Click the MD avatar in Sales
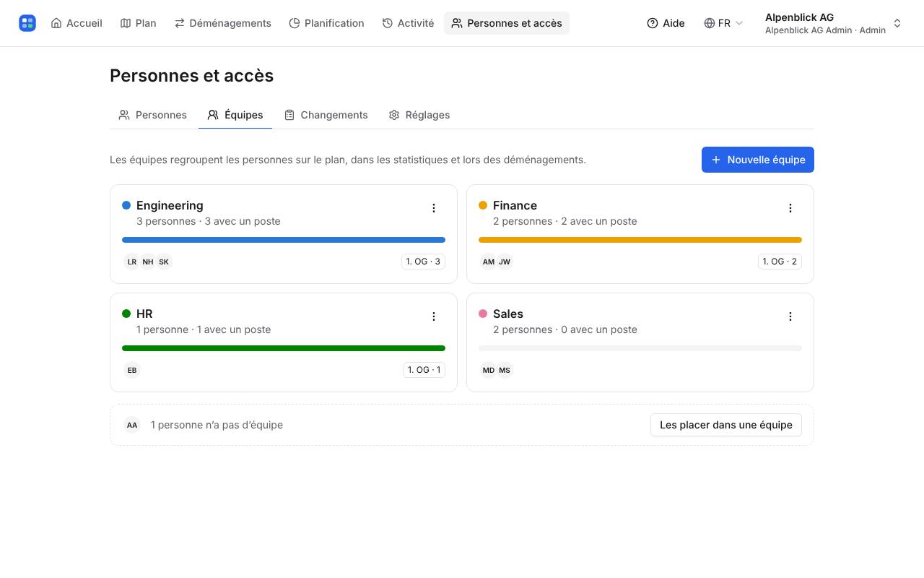Image resolution: width=924 pixels, height=578 pixels. (489, 370)
